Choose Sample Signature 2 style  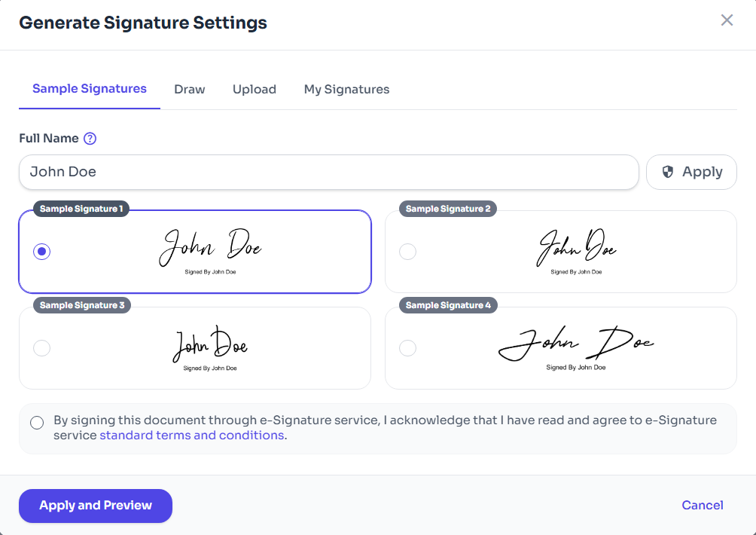point(407,251)
